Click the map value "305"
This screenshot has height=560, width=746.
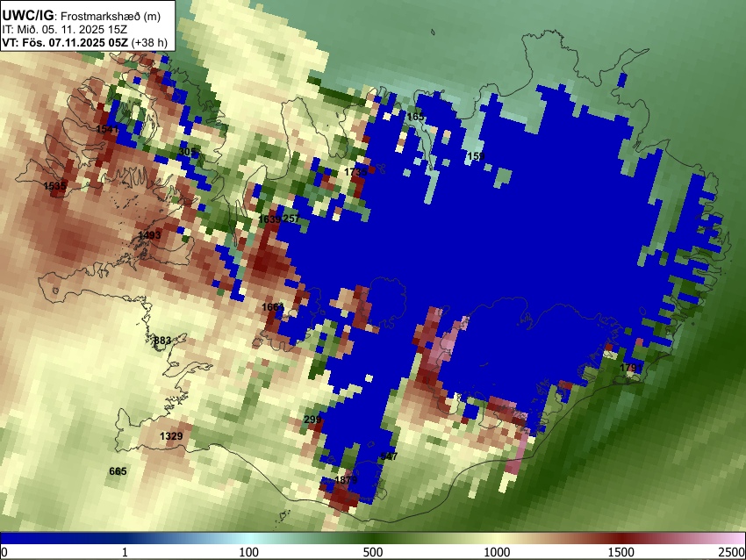[187, 152]
